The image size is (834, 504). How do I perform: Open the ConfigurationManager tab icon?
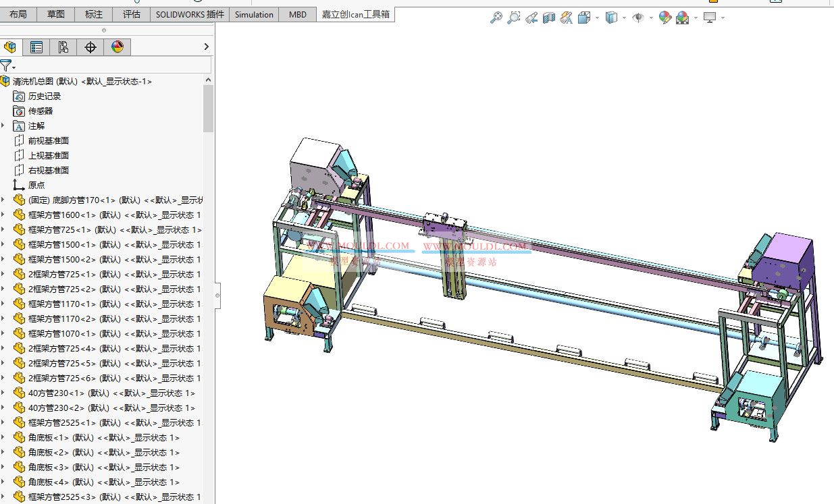tap(63, 47)
